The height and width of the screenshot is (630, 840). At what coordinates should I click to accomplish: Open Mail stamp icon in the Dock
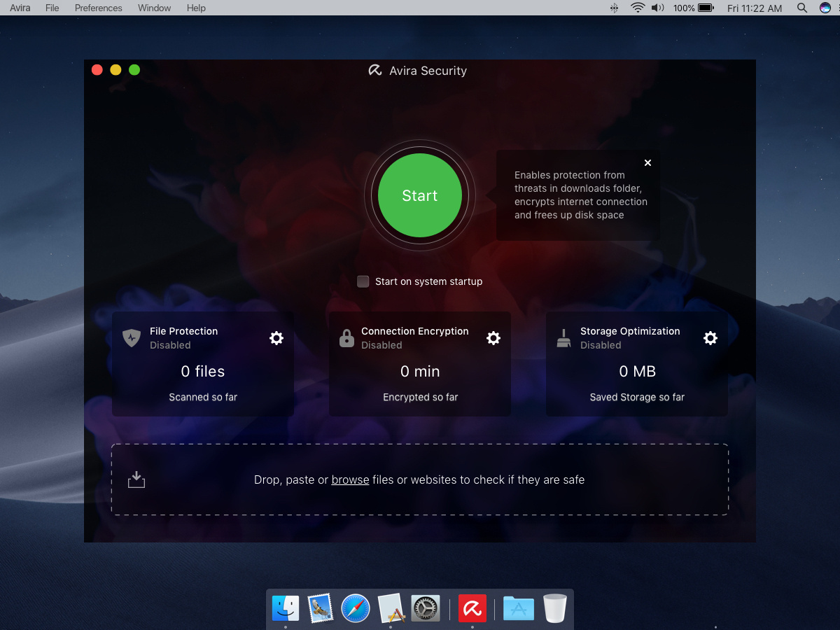click(321, 608)
